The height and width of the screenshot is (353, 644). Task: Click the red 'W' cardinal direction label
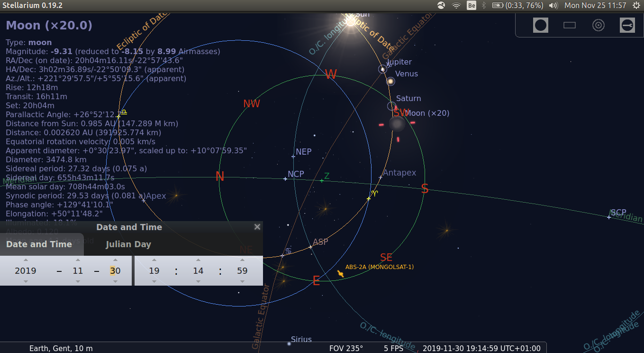(x=331, y=74)
